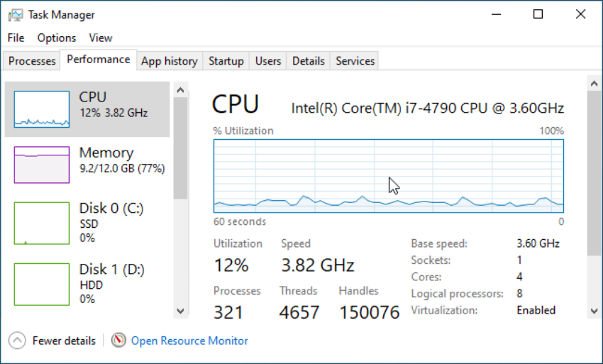Select the CPU mini graph thumbnail
603x364 pixels.
coord(42,109)
